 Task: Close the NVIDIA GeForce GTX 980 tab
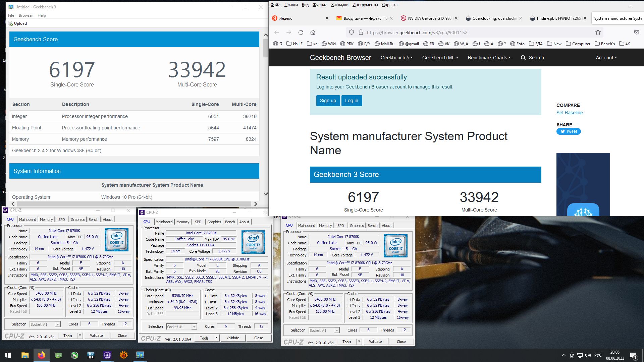coord(456,18)
